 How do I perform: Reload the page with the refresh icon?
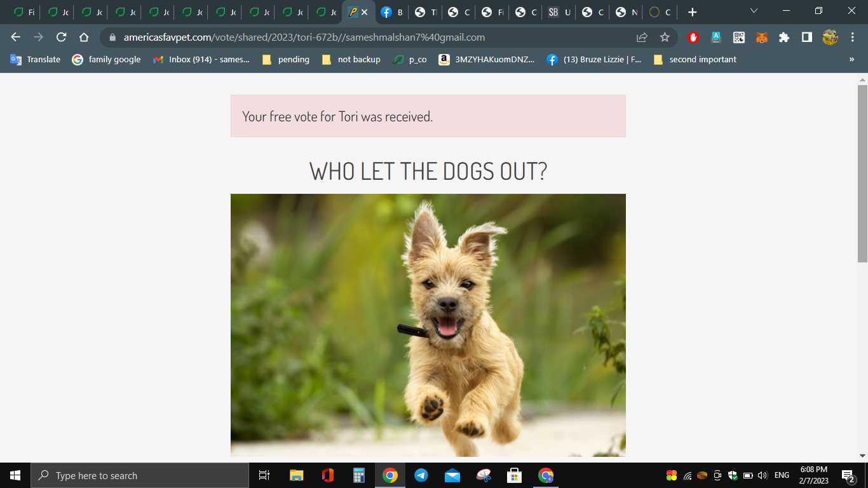click(x=62, y=37)
